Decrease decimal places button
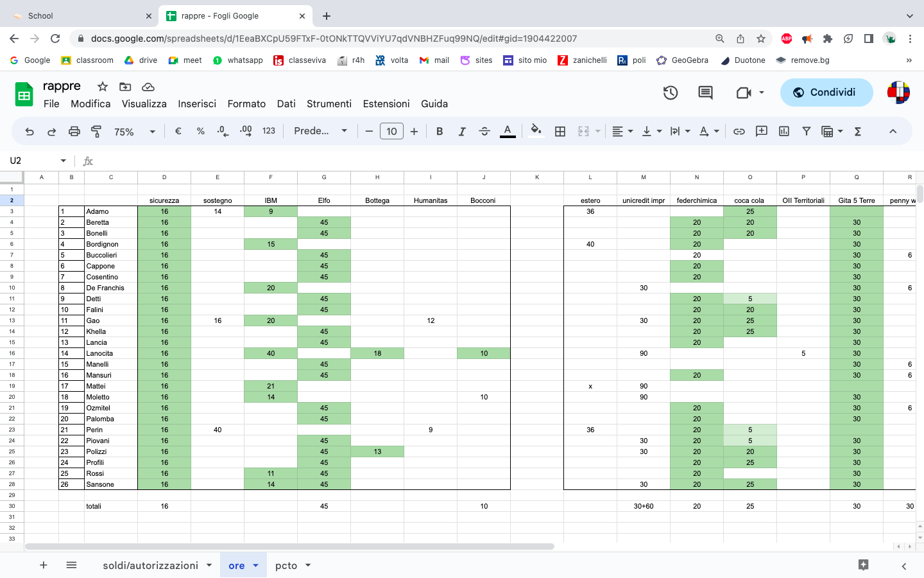This screenshot has width=924, height=578. [x=223, y=131]
